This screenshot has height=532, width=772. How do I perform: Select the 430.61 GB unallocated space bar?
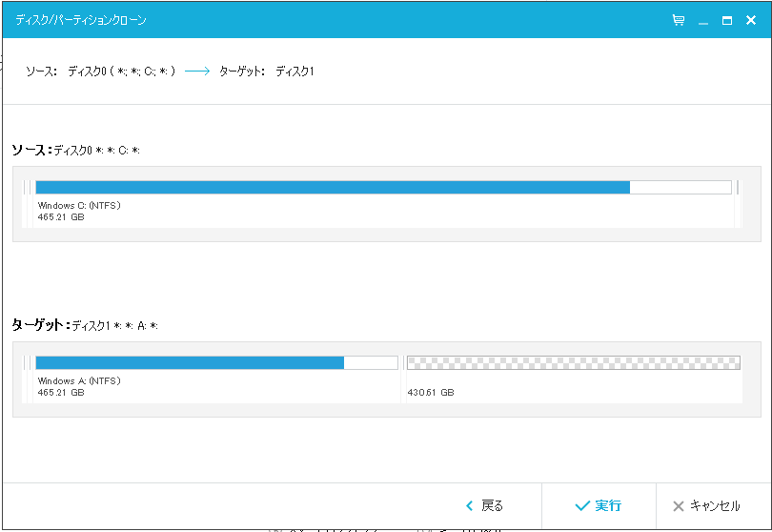point(574,363)
